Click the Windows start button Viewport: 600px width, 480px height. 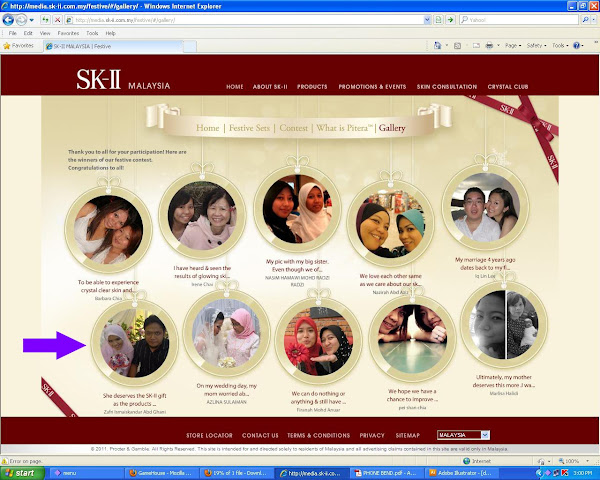(x=22, y=473)
